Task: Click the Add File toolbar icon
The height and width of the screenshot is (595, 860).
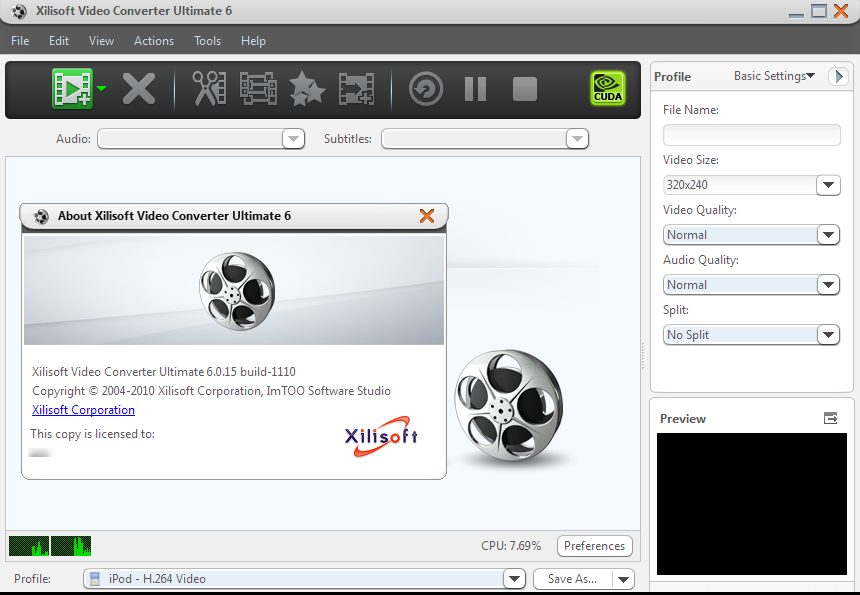Action: click(x=72, y=88)
